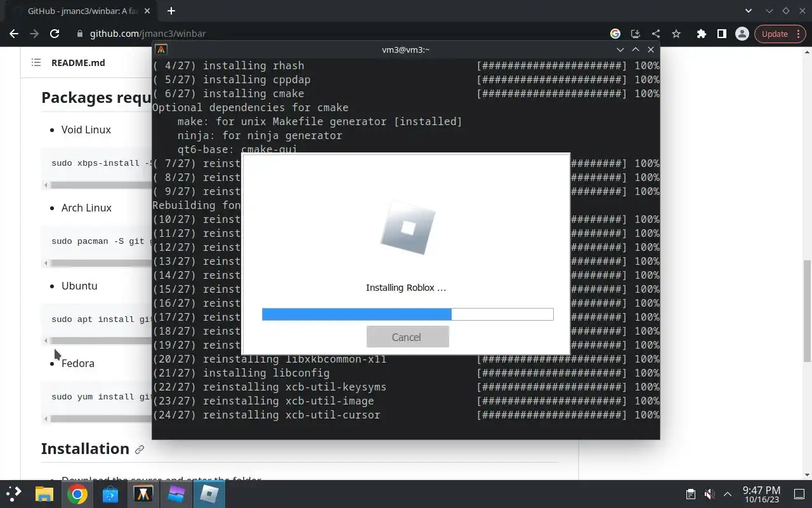Click the sudo pacman -S git command

101,241
